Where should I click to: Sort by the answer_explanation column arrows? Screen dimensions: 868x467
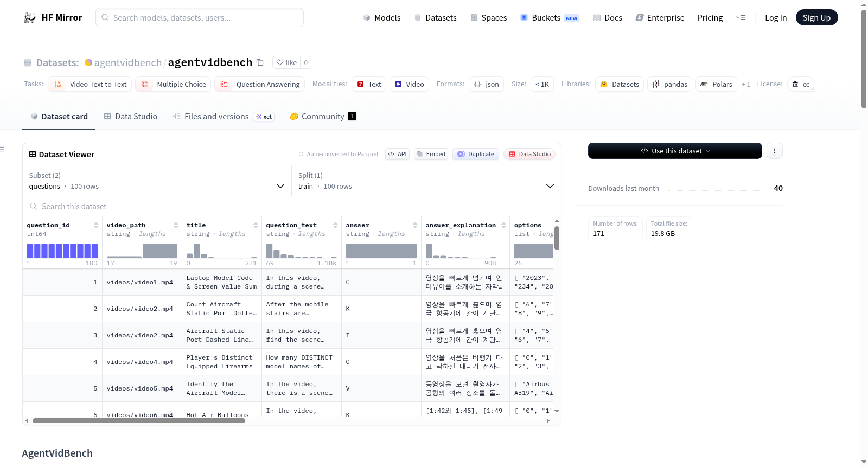(503, 225)
